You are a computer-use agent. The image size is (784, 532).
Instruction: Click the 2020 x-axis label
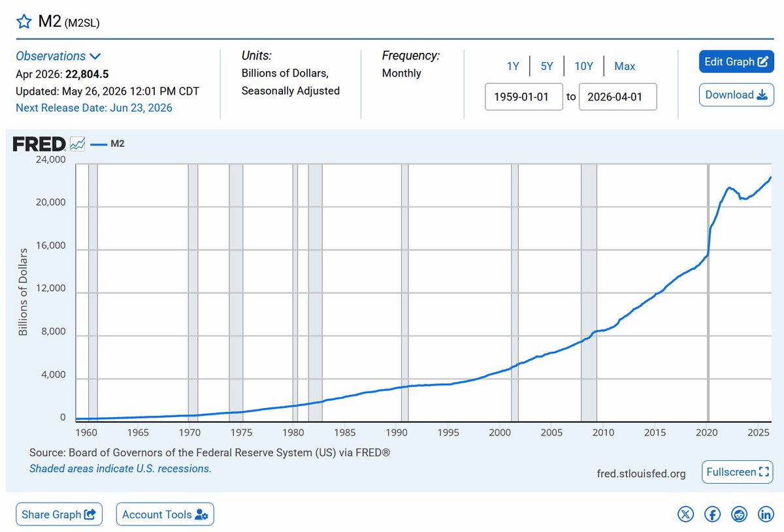[707, 432]
